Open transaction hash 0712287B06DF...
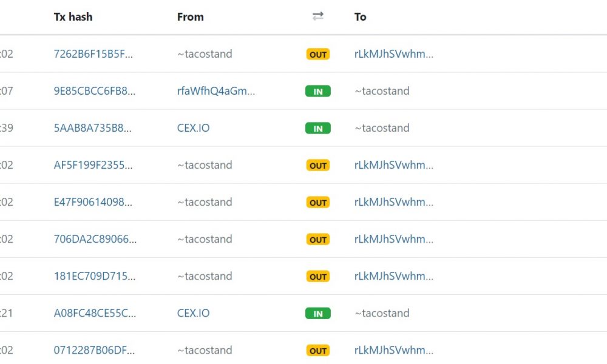This screenshot has height=364, width=607. 94,351
